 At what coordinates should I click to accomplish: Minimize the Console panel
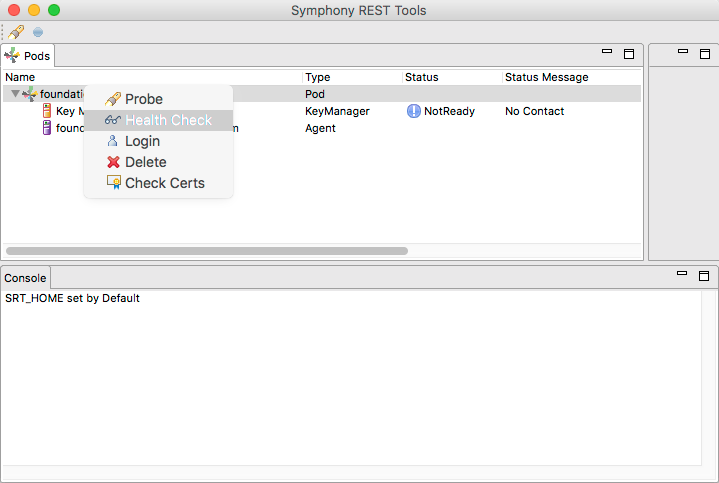point(682,273)
